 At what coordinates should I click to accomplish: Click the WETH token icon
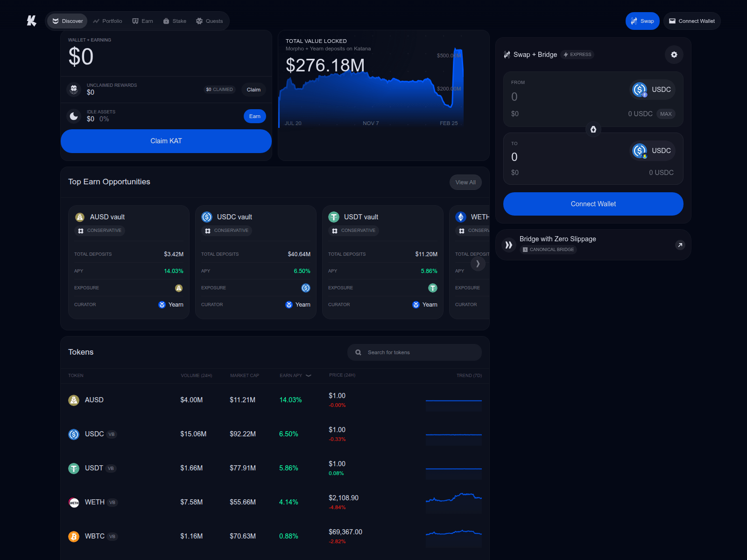click(74, 503)
